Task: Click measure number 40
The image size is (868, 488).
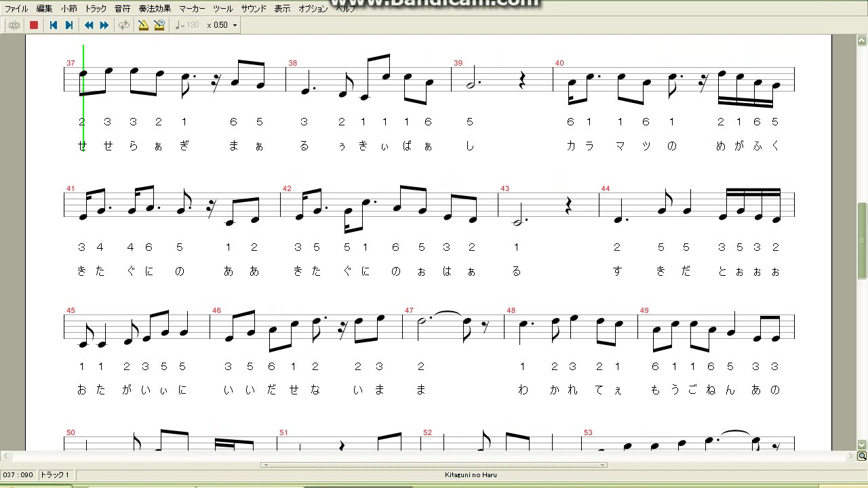Action: pos(559,63)
